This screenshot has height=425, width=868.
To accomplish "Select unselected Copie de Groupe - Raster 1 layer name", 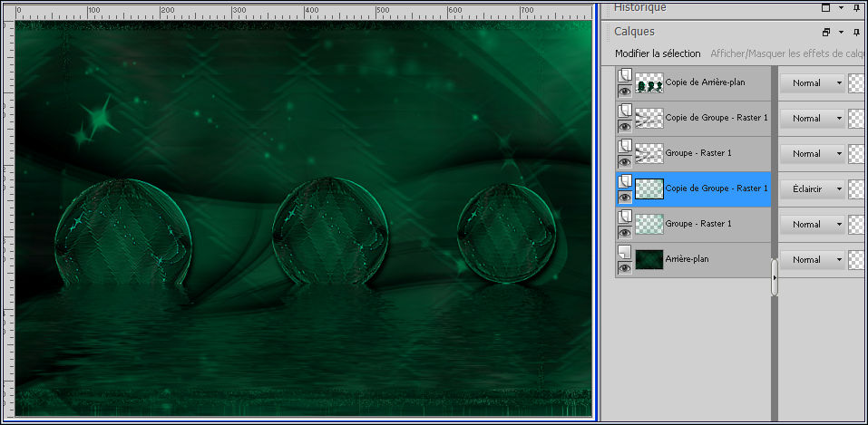I will (717, 117).
